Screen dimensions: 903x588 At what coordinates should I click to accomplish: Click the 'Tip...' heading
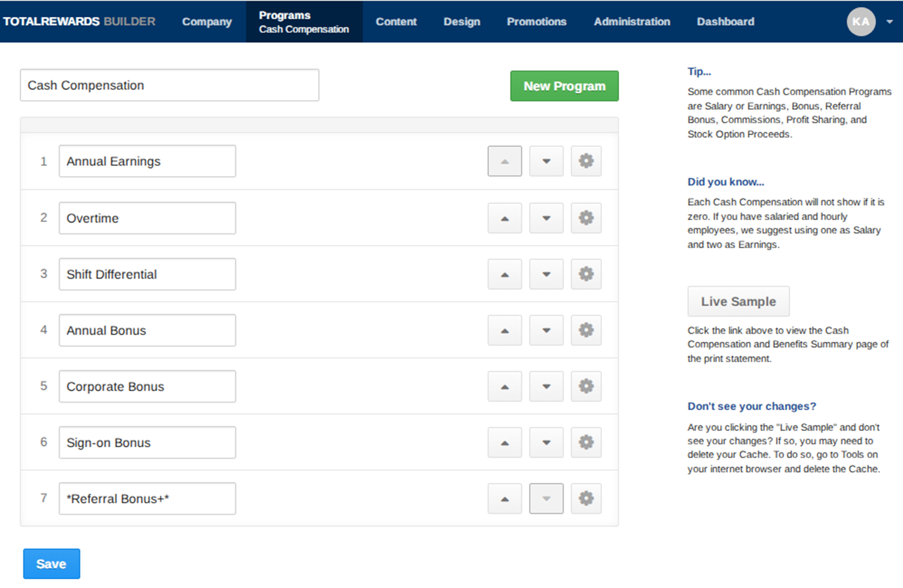(699, 72)
